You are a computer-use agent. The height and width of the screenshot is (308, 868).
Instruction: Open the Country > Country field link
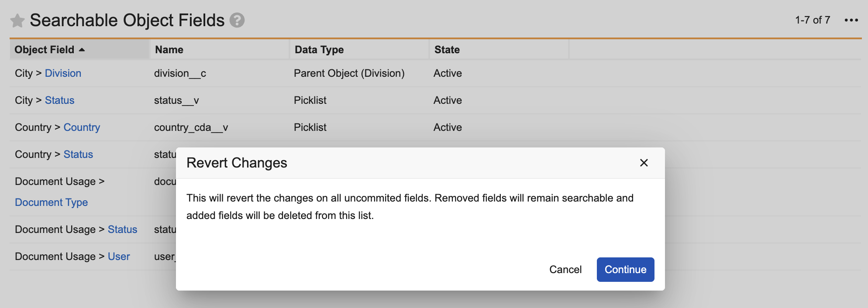point(82,127)
